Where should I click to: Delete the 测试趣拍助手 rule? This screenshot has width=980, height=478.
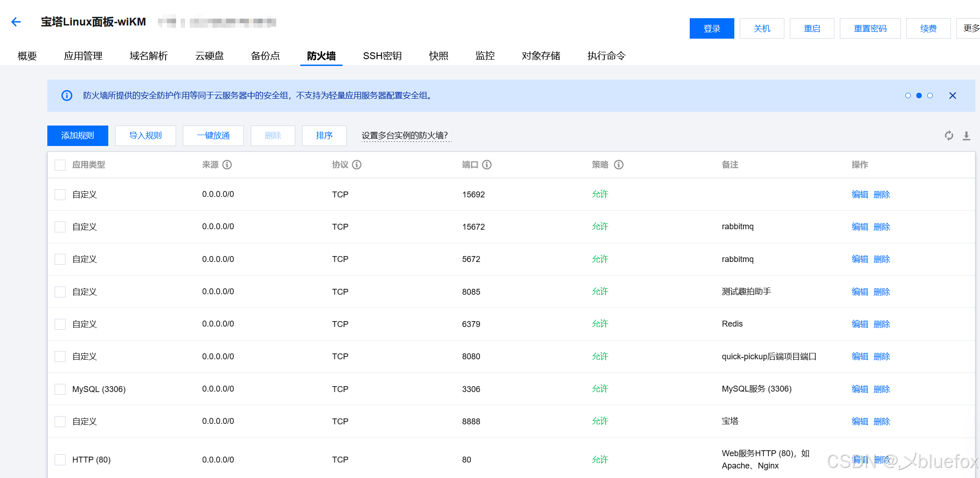pyautogui.click(x=882, y=292)
